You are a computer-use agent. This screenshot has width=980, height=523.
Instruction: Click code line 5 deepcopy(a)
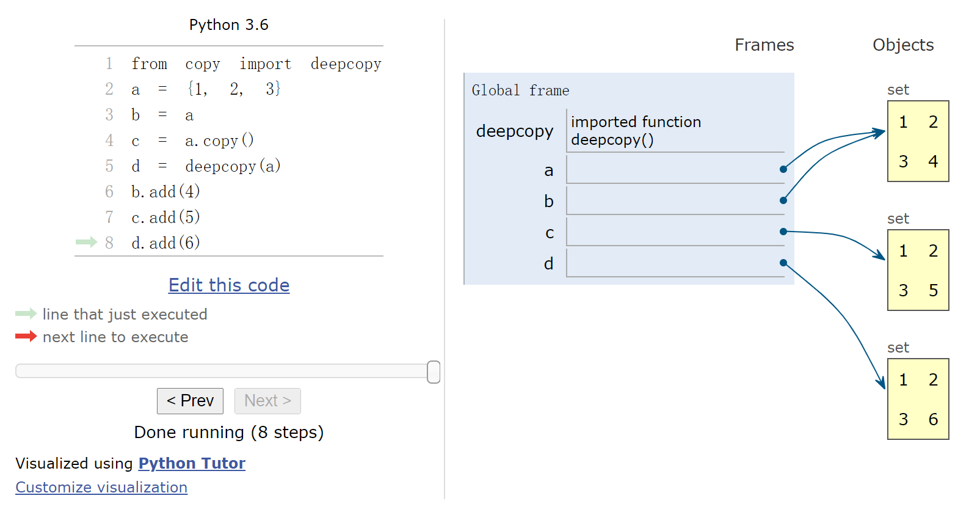pos(206,166)
